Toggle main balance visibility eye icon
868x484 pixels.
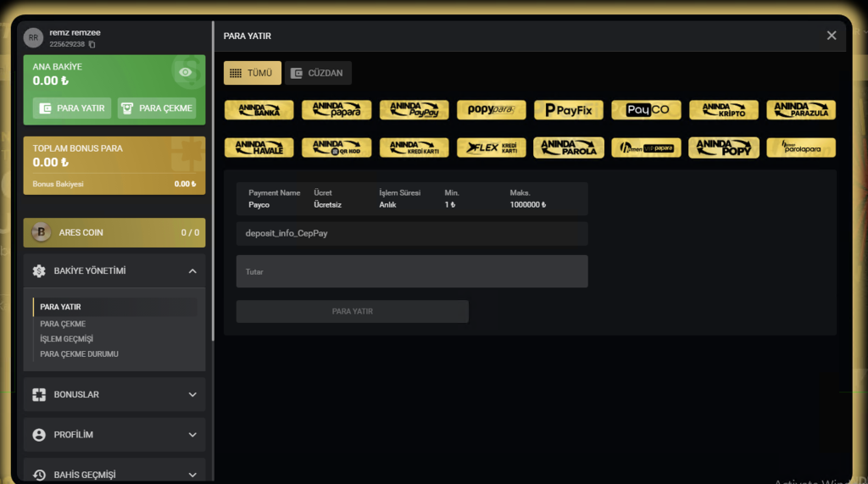186,72
